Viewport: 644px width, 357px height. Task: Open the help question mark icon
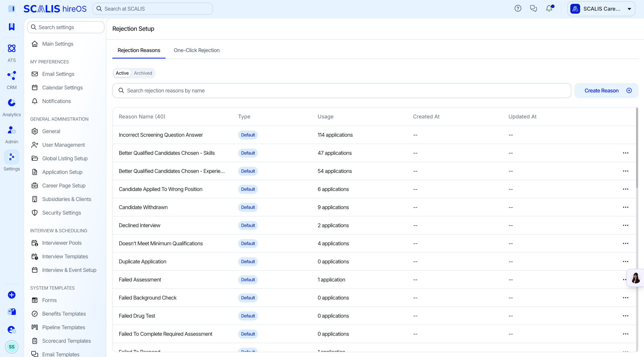pyautogui.click(x=518, y=9)
